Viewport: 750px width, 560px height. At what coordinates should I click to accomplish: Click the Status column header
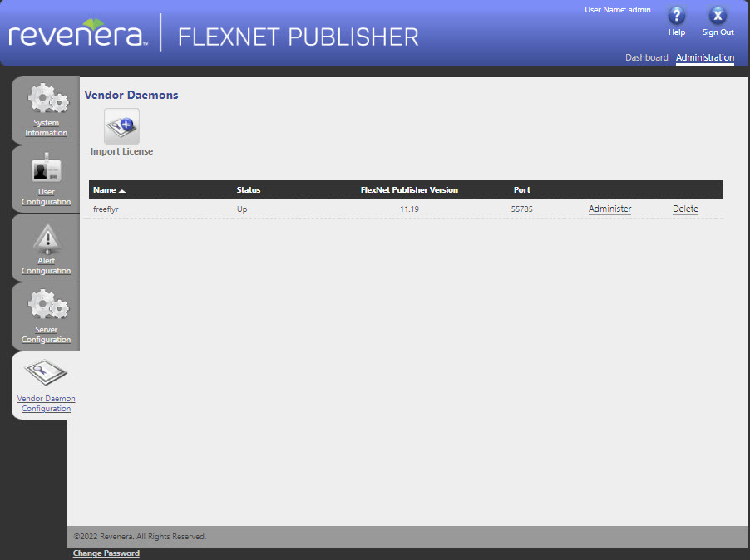click(x=249, y=190)
